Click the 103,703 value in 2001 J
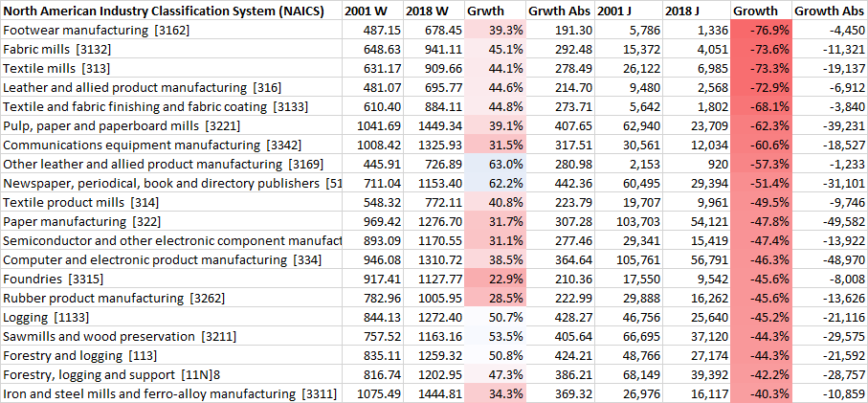The height and width of the screenshot is (403, 868). [x=630, y=221]
